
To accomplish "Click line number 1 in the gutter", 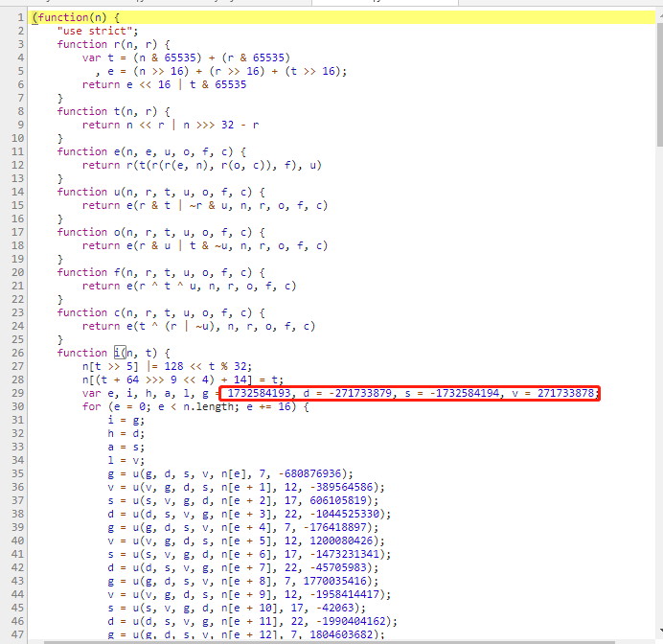I will point(20,17).
